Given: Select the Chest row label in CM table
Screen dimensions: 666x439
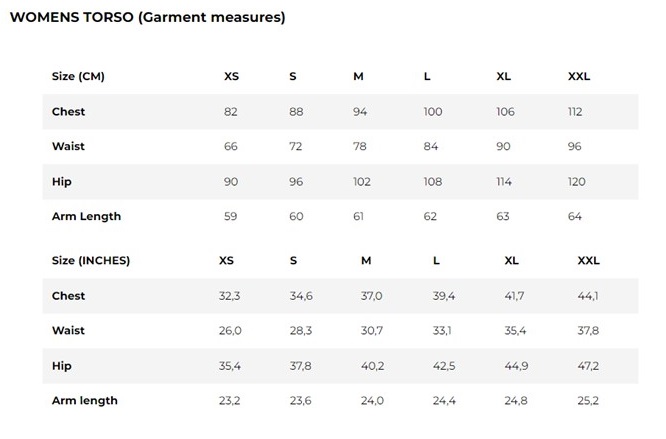Looking at the screenshot, I should coord(68,112).
